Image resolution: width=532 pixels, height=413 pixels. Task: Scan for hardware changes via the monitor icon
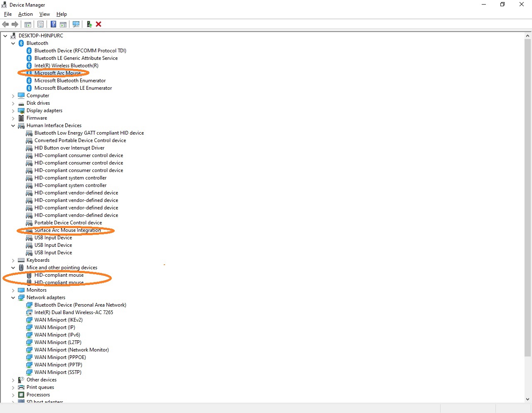76,24
